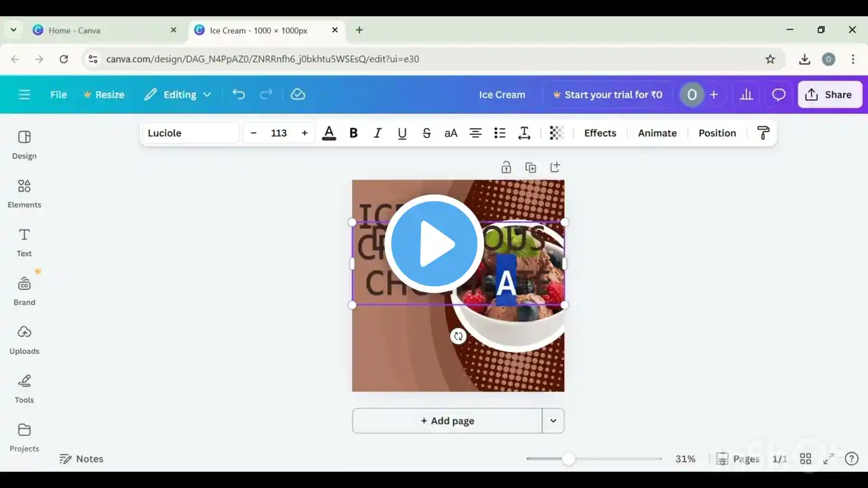Screen dimensions: 868x488
Task: Lock the page with padlock icon
Action: [506, 167]
